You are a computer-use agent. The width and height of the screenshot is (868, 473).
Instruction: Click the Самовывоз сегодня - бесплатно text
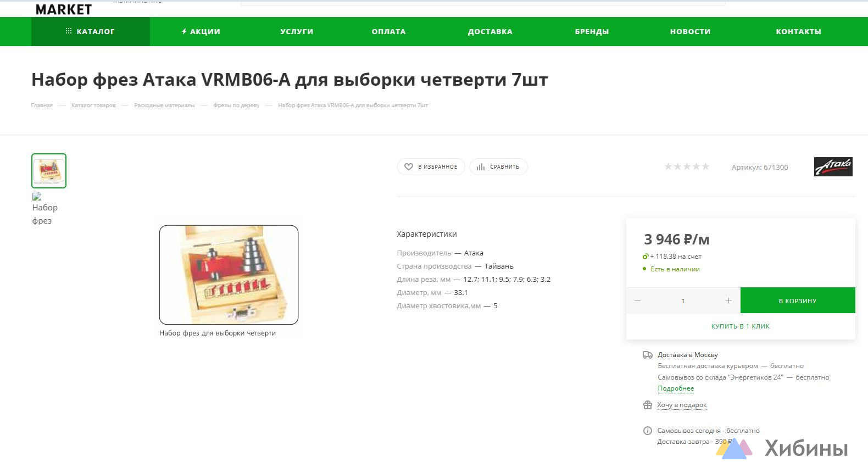point(709,431)
